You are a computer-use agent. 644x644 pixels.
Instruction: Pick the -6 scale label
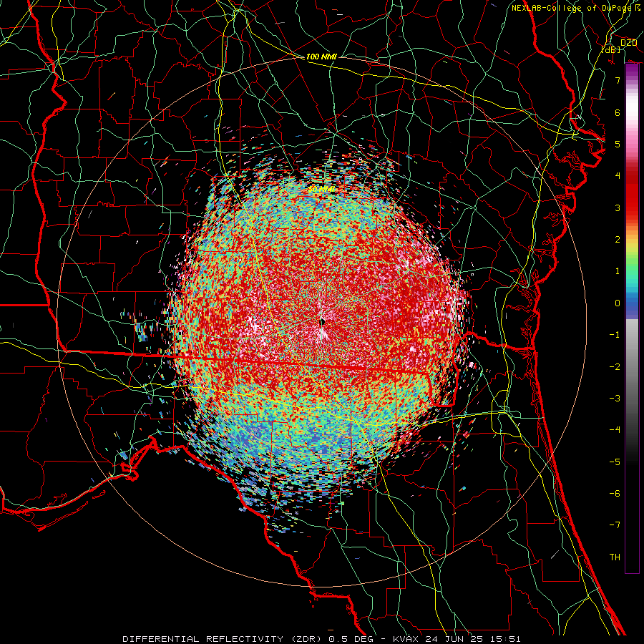[x=615, y=494]
